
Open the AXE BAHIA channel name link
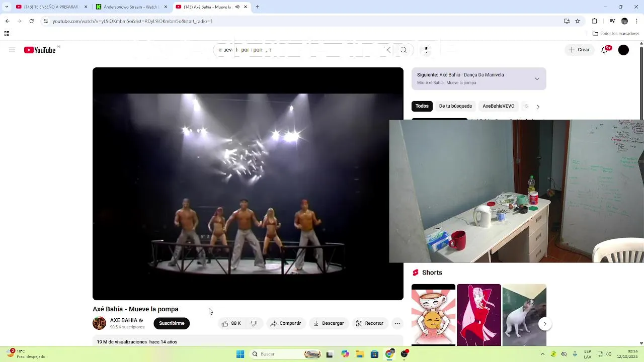(x=124, y=320)
